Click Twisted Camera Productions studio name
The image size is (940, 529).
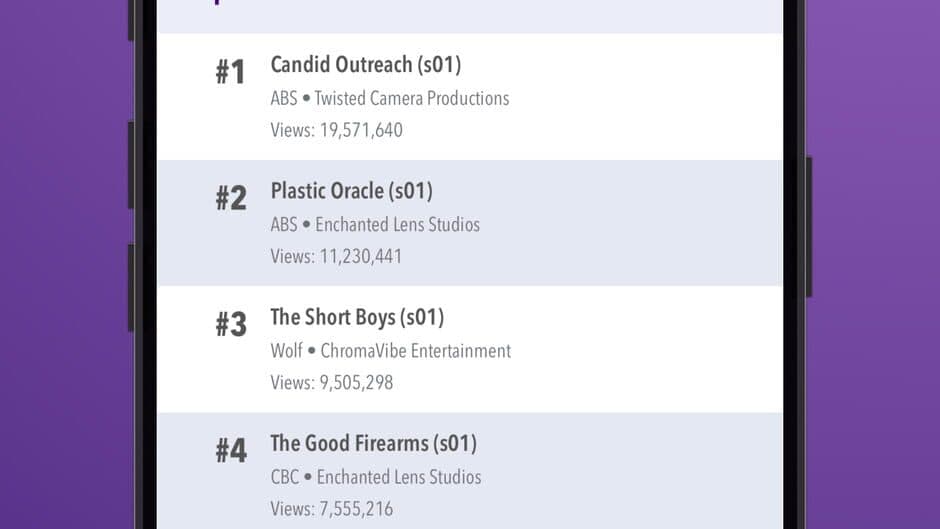[x=411, y=98]
